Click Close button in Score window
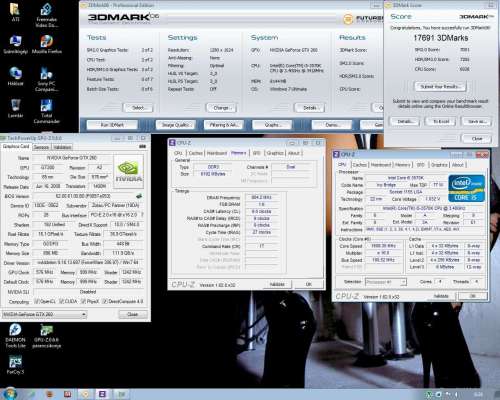 pyautogui.click(x=477, y=138)
